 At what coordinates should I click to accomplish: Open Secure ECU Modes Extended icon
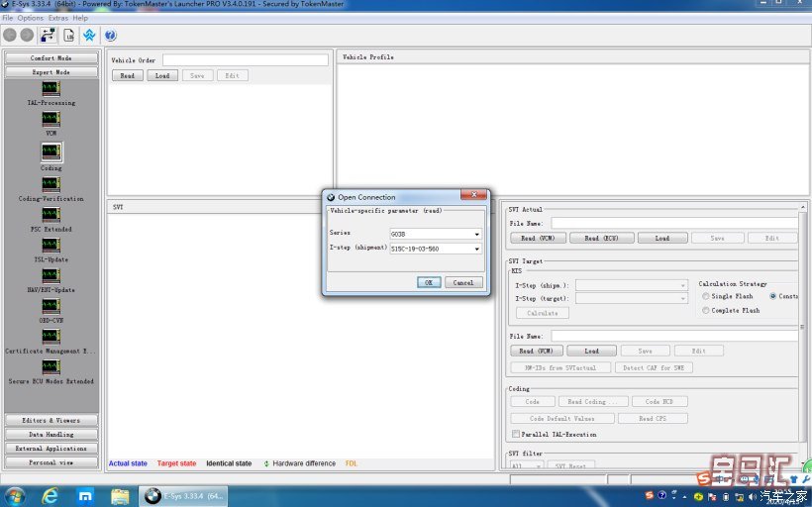tap(51, 367)
